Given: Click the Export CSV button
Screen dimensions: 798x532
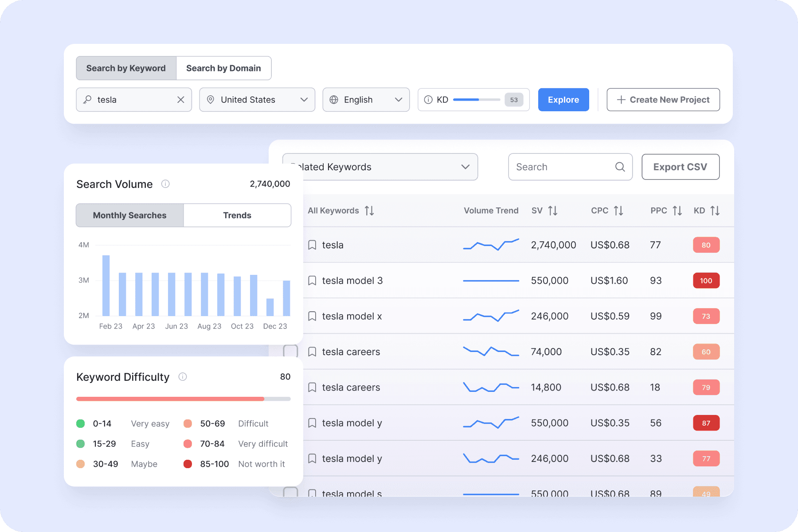Looking at the screenshot, I should 681,167.
